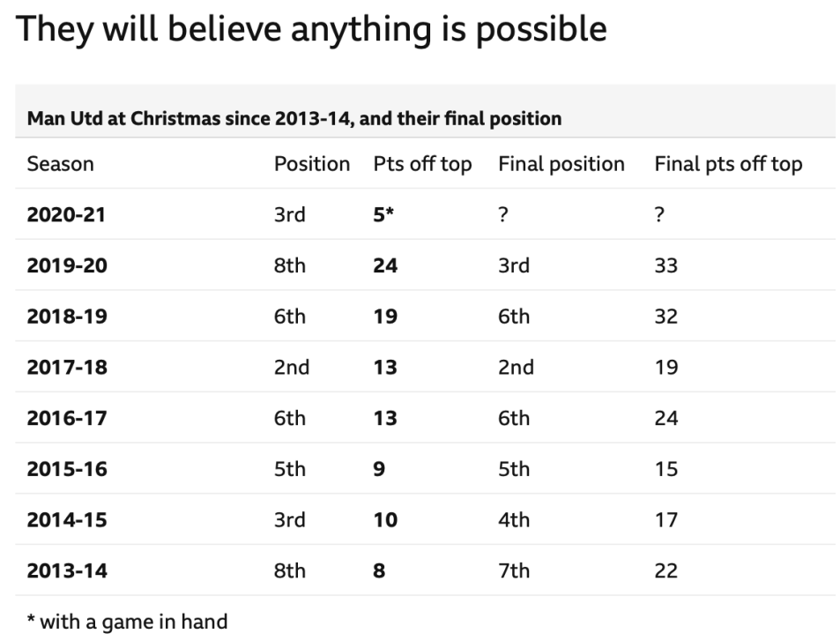The height and width of the screenshot is (641, 840).
Task: Click the "Final pts off top" column header
Action: pos(728,164)
